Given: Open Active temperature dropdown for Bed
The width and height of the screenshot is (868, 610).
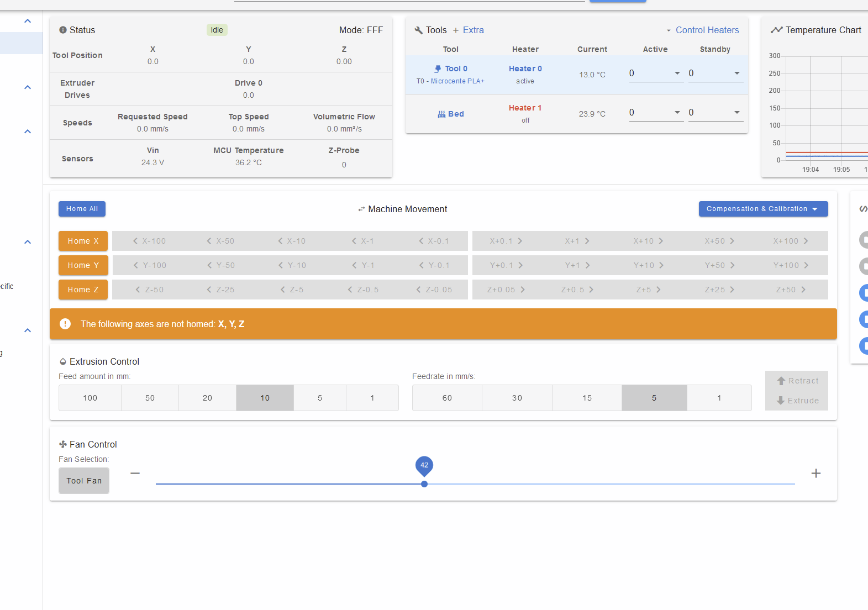Looking at the screenshot, I should (x=677, y=112).
